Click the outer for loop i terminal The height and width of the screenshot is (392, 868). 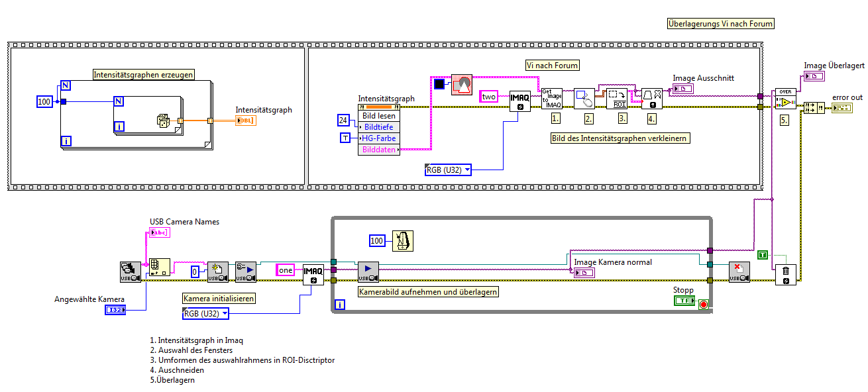pyautogui.click(x=66, y=140)
